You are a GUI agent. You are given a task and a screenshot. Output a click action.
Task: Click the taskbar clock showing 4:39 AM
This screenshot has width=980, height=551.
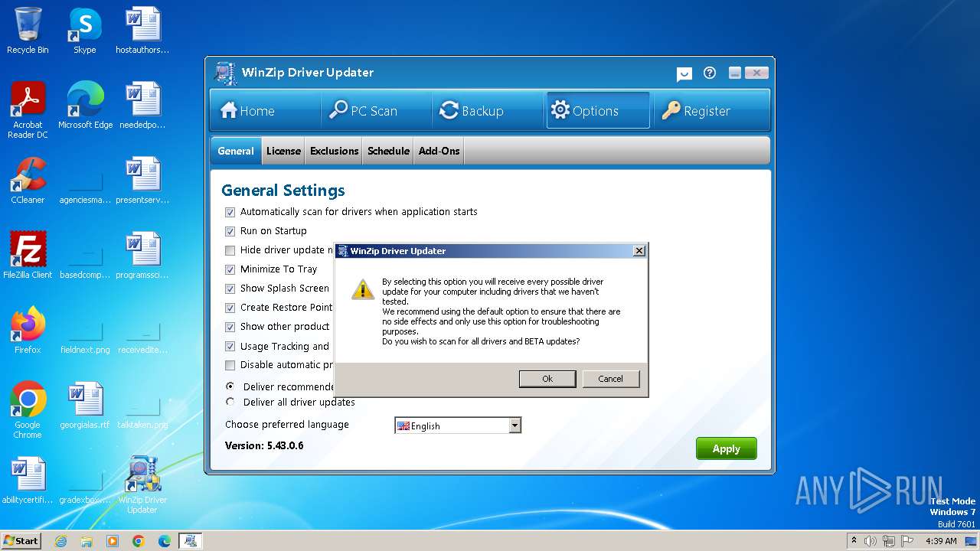[941, 541]
